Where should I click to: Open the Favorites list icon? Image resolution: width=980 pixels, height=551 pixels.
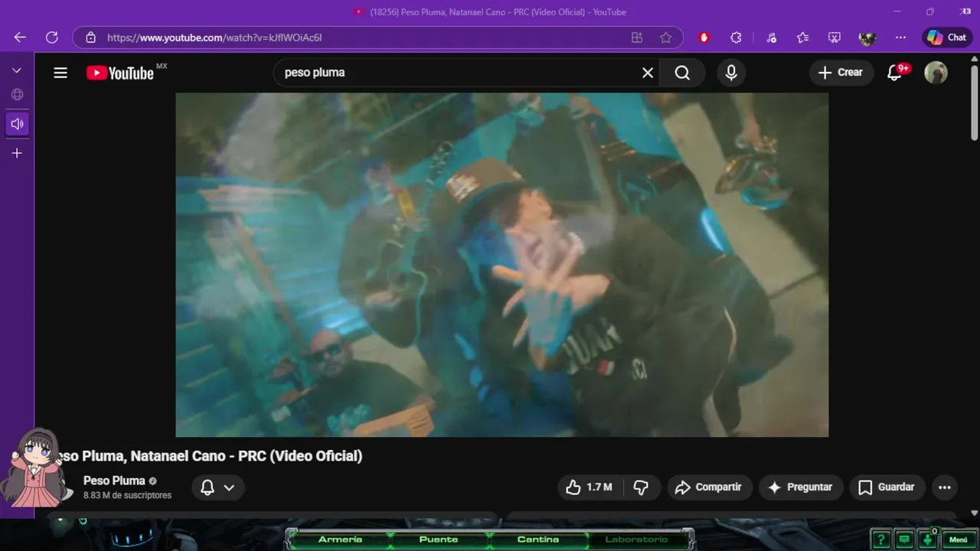coord(802,37)
